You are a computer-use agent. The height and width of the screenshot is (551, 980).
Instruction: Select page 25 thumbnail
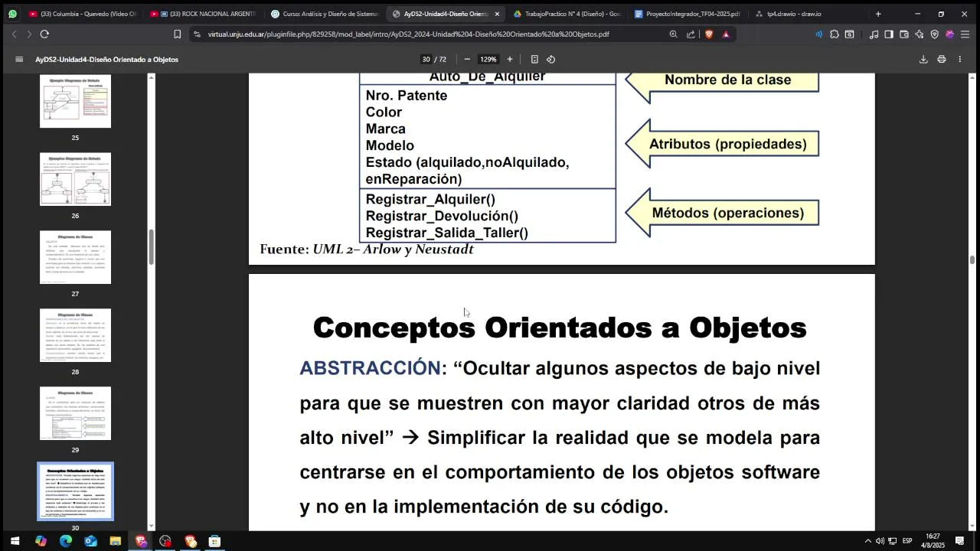tap(75, 101)
